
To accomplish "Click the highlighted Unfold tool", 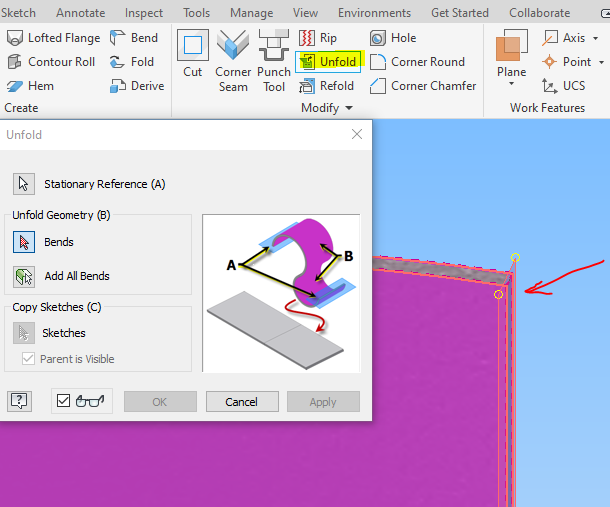I will click(328, 62).
